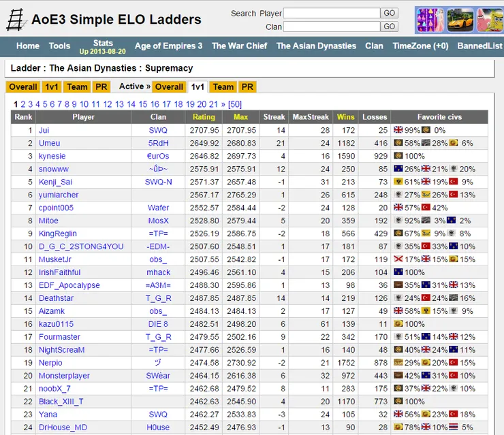Open the Home menu item

click(x=28, y=46)
